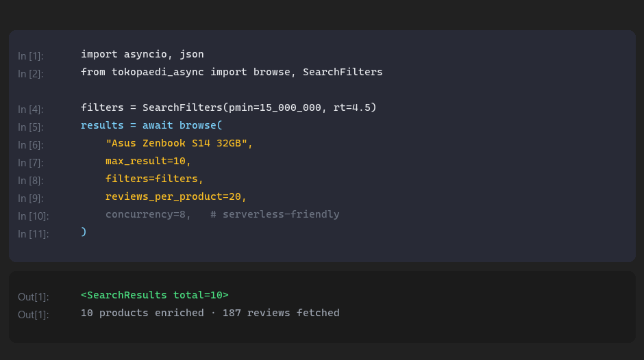This screenshot has width=644, height=360.
Task: Click the 'concurrency=8,' argument text
Action: [x=148, y=214]
